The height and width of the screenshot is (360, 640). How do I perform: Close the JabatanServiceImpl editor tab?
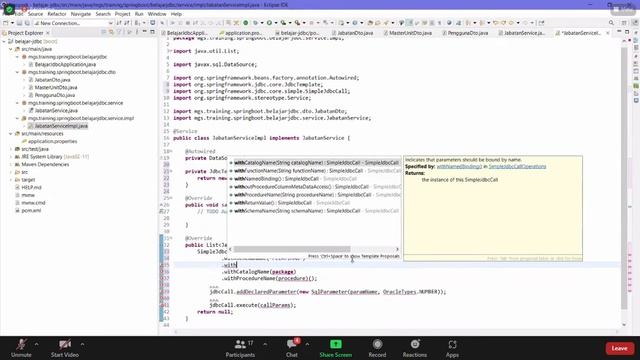608,33
